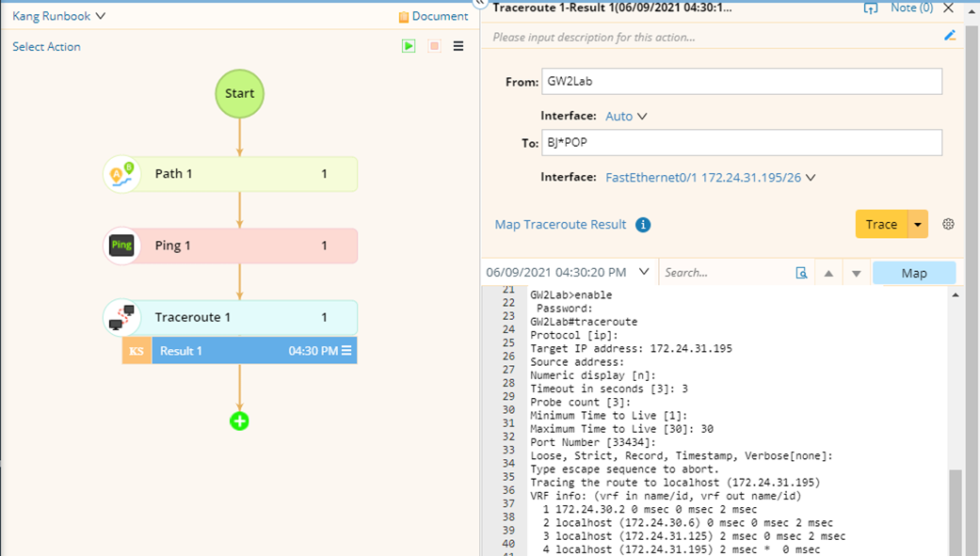Click the Trace button
This screenshot has height=556, width=980.
(x=879, y=224)
